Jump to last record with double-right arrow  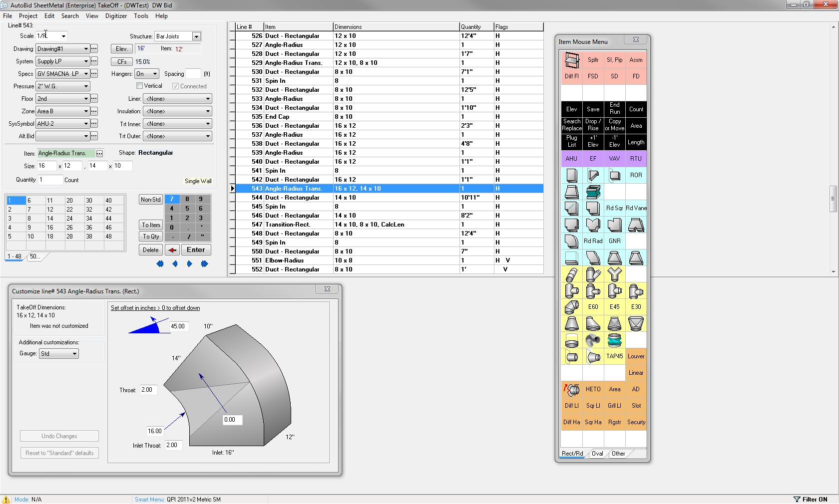point(204,264)
